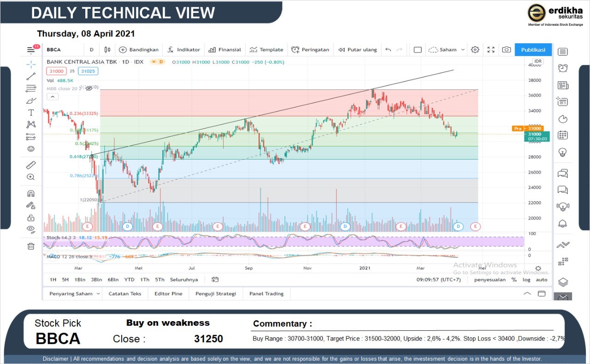Switch to the Panel Trading tab
The height and width of the screenshot is (364, 590).
(x=266, y=294)
